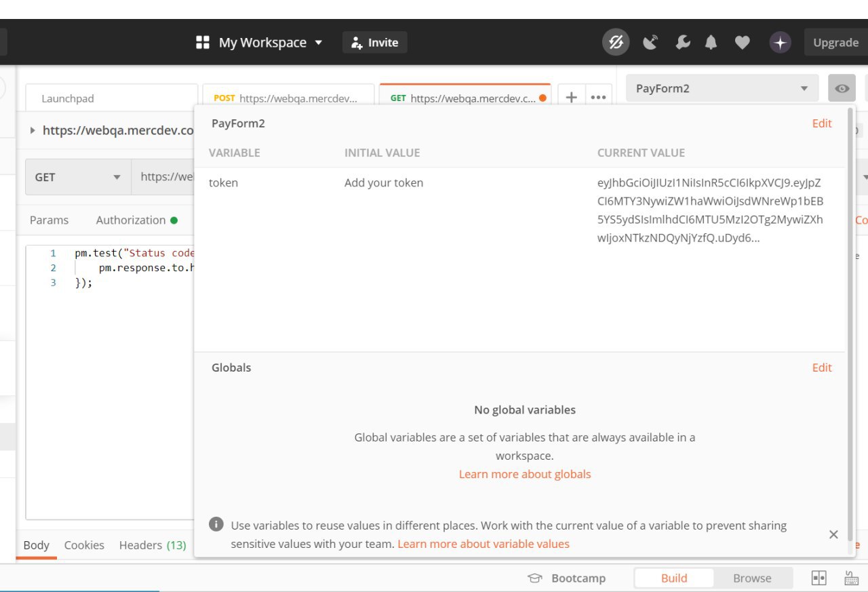Open settings wrench icon
The image size is (868, 592).
pos(683,43)
